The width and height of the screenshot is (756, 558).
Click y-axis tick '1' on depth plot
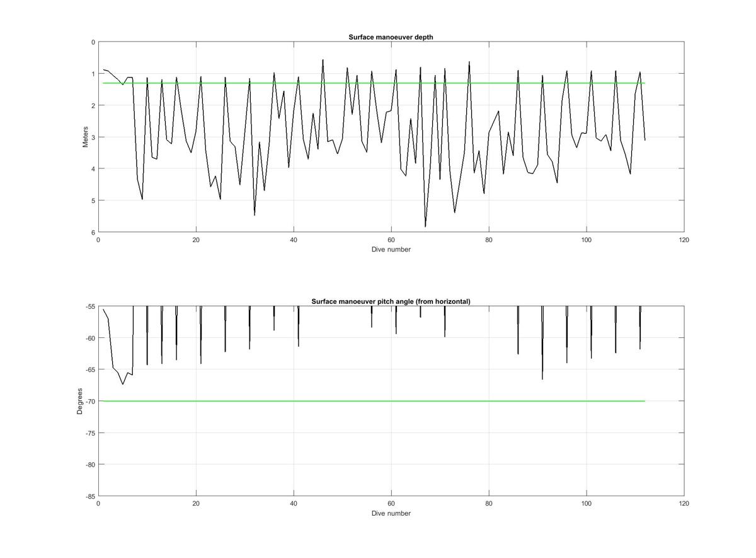[x=93, y=74]
